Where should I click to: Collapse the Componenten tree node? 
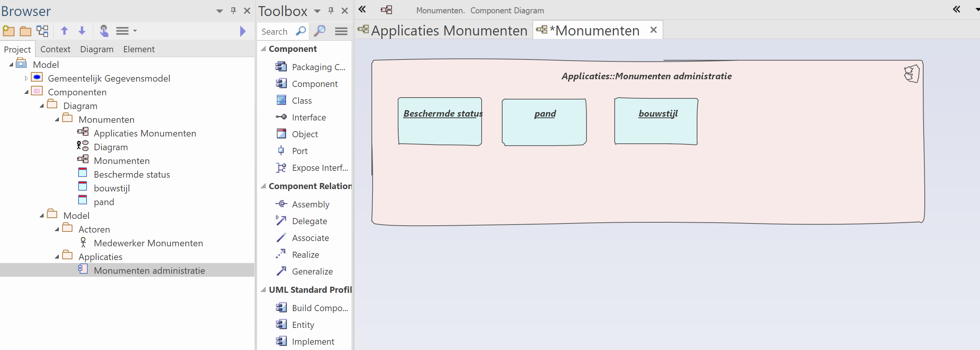(26, 92)
